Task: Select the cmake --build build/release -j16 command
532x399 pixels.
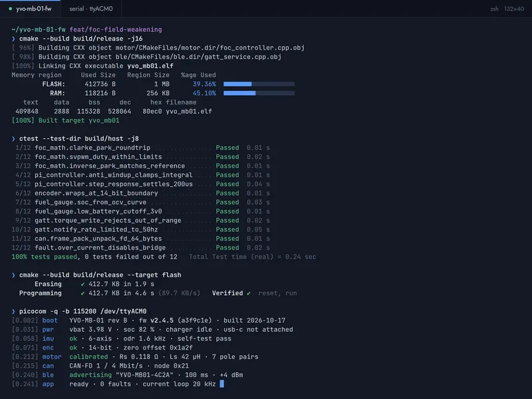Action: pyautogui.click(x=80, y=39)
